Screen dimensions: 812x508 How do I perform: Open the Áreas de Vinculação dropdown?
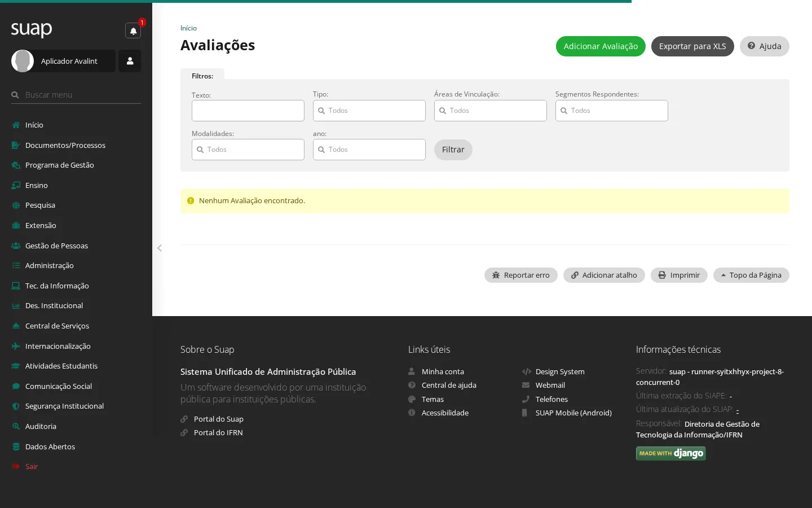click(x=491, y=111)
